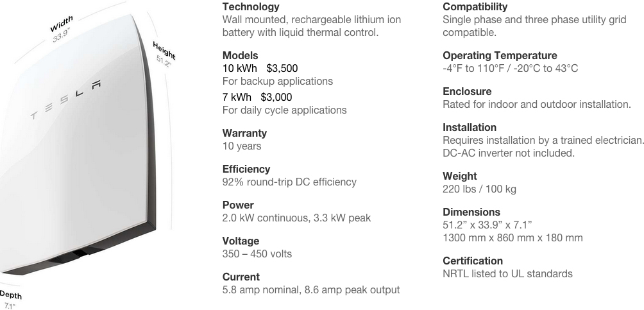Click the Warranty heading
Screen dimensions: 644x310
coord(244,133)
